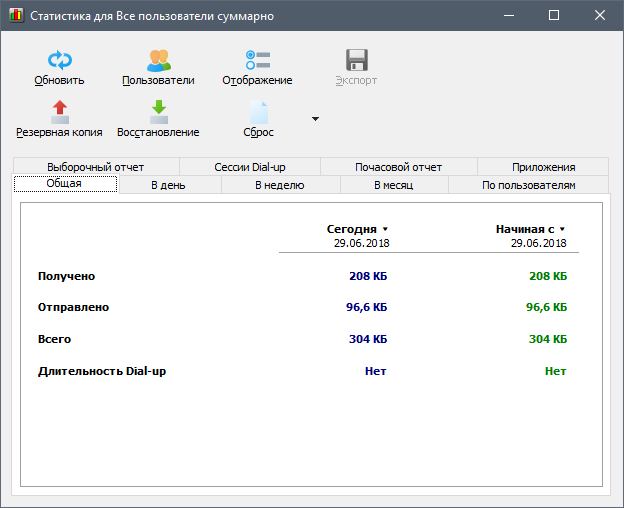Click the green Нет dial-up value
The height and width of the screenshot is (508, 624).
point(556,371)
